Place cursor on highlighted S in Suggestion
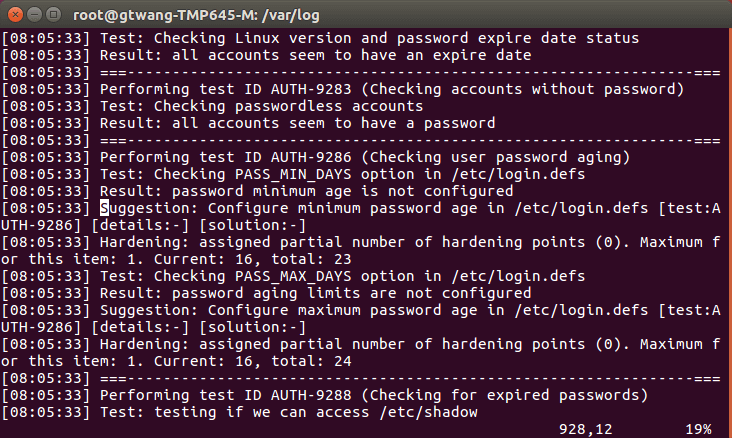732x438 pixels. point(105,208)
